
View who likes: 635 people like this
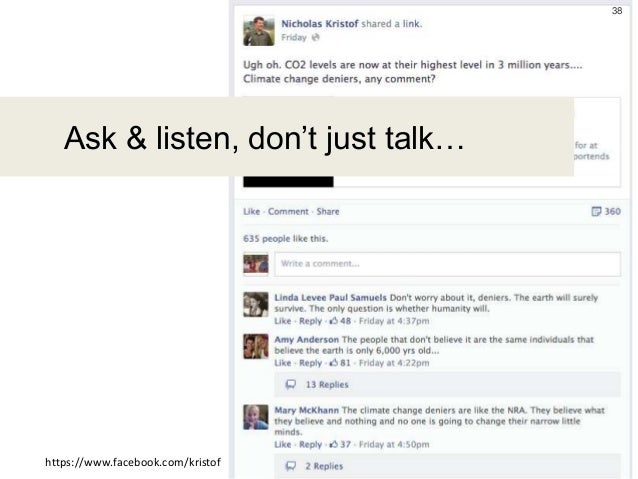286,238
